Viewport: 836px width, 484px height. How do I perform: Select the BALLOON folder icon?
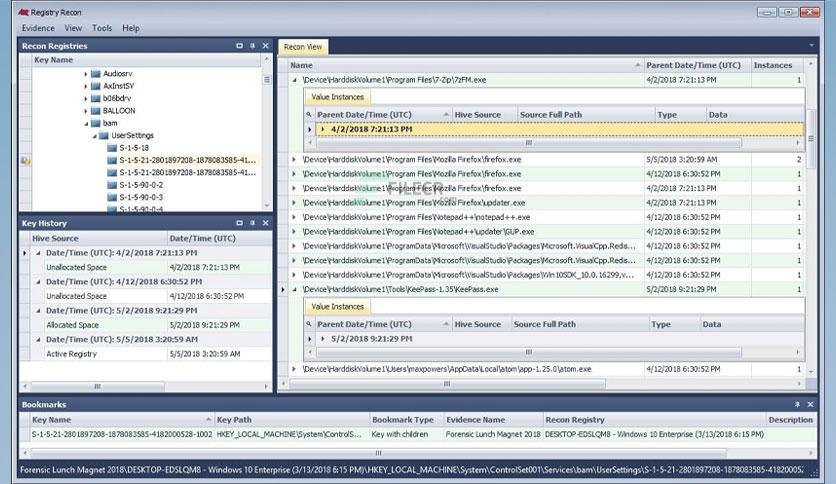tap(95, 111)
